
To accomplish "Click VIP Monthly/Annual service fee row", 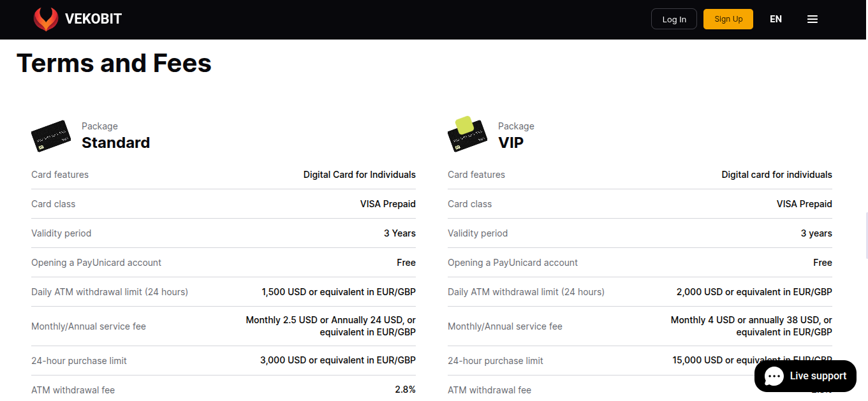I will coord(640,326).
